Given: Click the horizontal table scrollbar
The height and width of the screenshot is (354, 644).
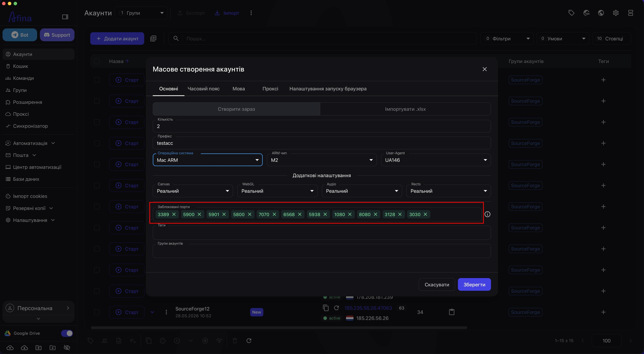Looking at the screenshot, I should click(x=279, y=328).
